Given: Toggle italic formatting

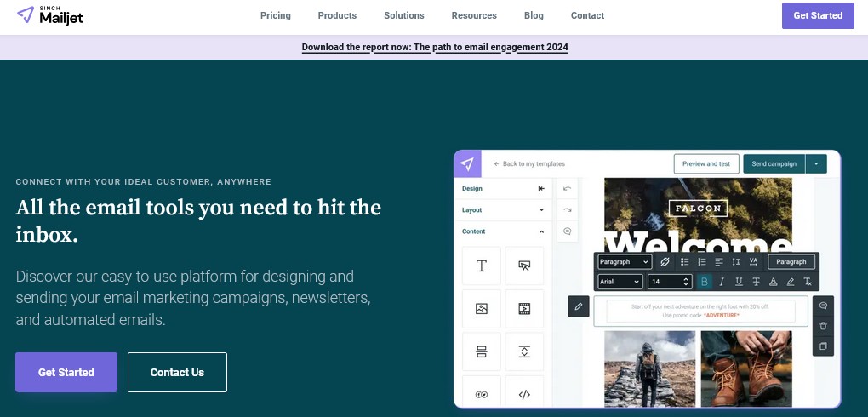Looking at the screenshot, I should click(722, 282).
